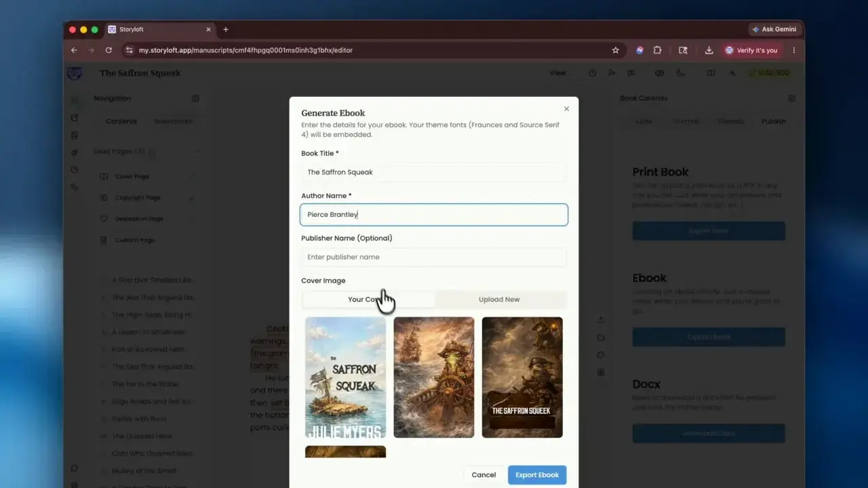Switch to the Upload New tab

499,299
